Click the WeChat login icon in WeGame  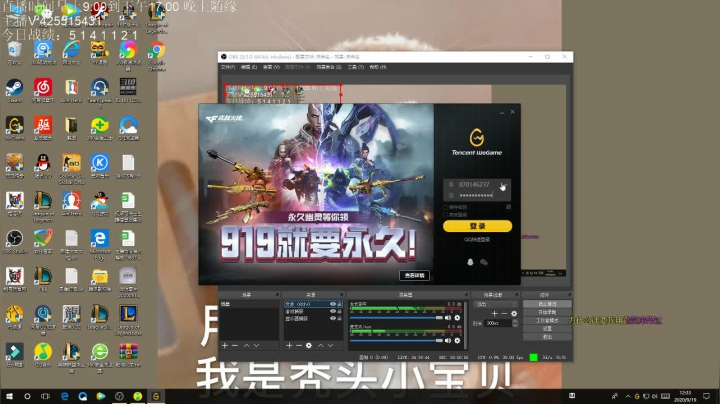pyautogui.click(x=484, y=262)
